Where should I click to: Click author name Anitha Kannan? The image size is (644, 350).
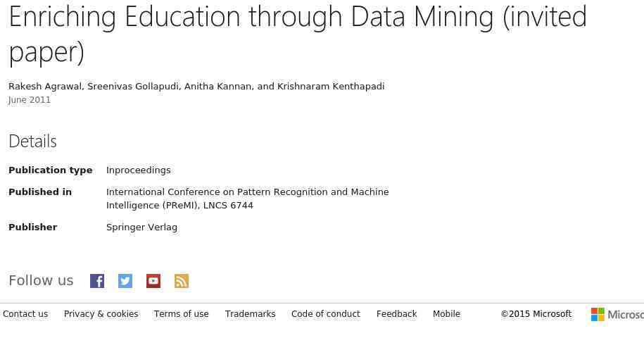[217, 87]
